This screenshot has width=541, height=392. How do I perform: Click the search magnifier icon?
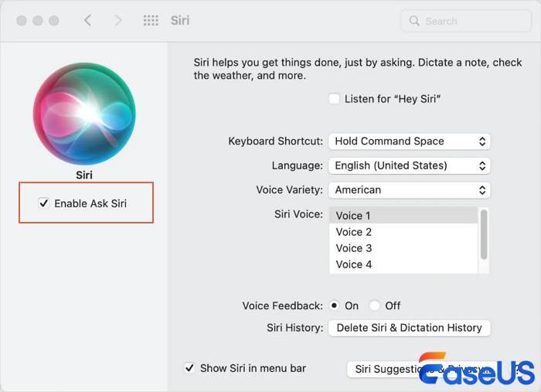(414, 21)
